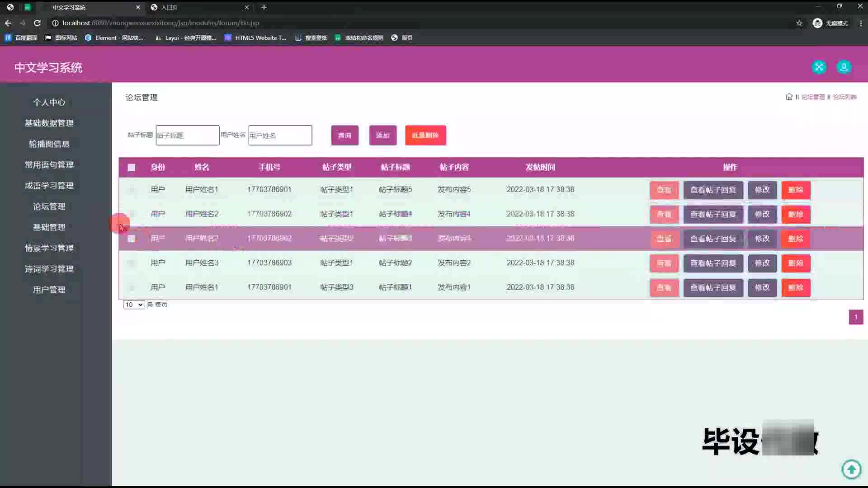Click the 中文学习系统 header title
Viewport: 868px width, 488px height.
pyautogui.click(x=48, y=68)
